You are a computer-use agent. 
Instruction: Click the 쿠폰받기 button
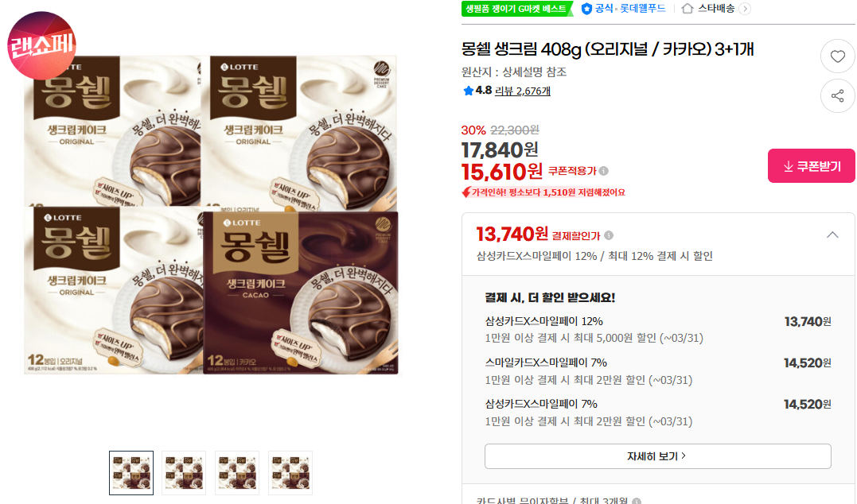[812, 166]
